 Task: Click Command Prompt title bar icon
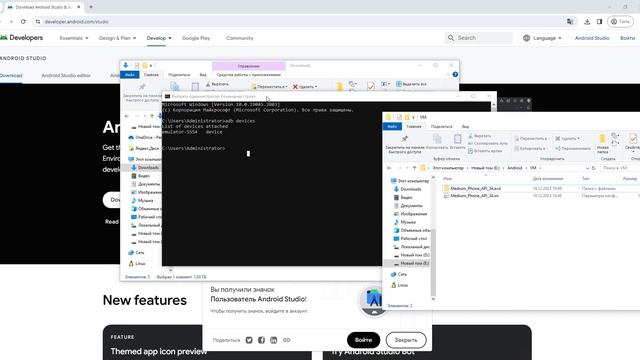pyautogui.click(x=167, y=96)
